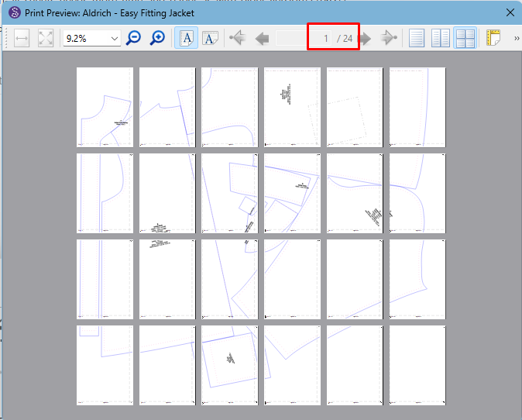Switch to single page view
The image size is (522, 420).
tap(417, 38)
